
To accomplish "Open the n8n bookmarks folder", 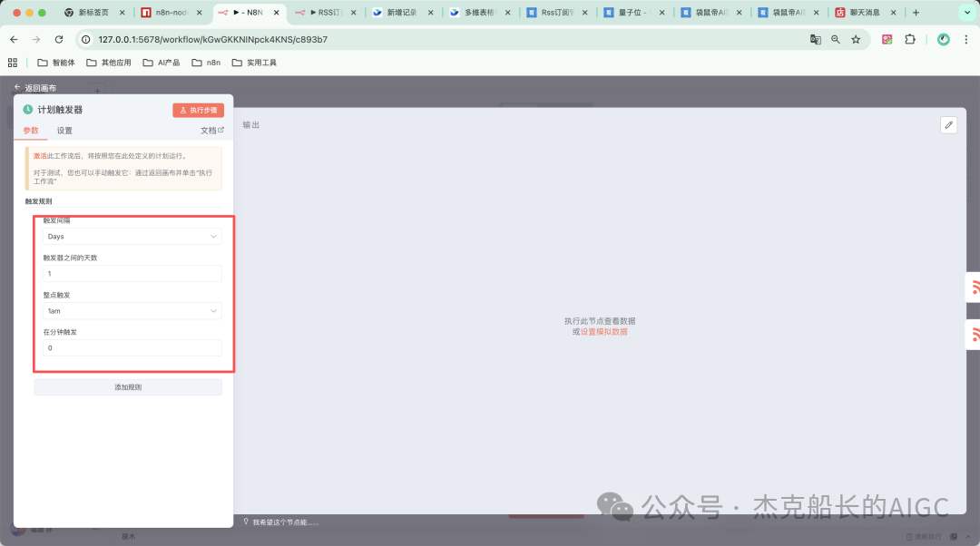I will point(206,63).
